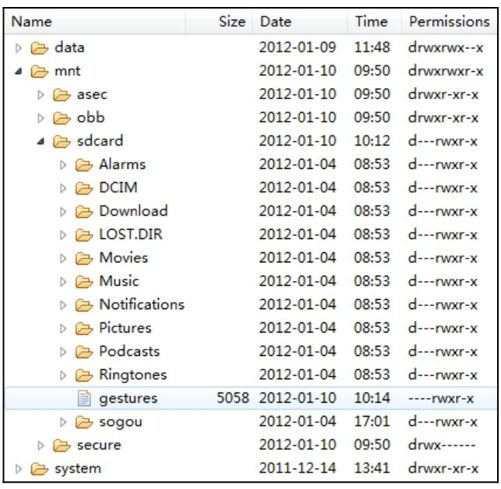
Task: Expand the Pictures folder arrow
Action: click(x=63, y=329)
